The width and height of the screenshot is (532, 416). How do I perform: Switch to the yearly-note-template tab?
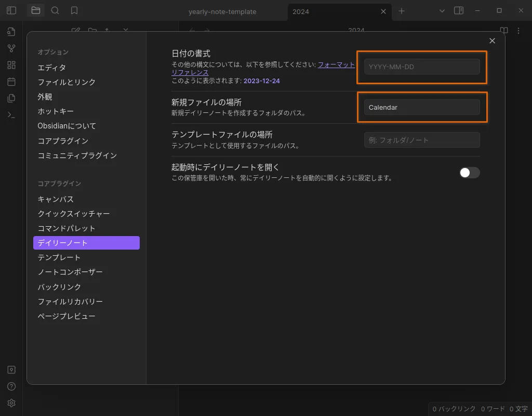coord(222,11)
